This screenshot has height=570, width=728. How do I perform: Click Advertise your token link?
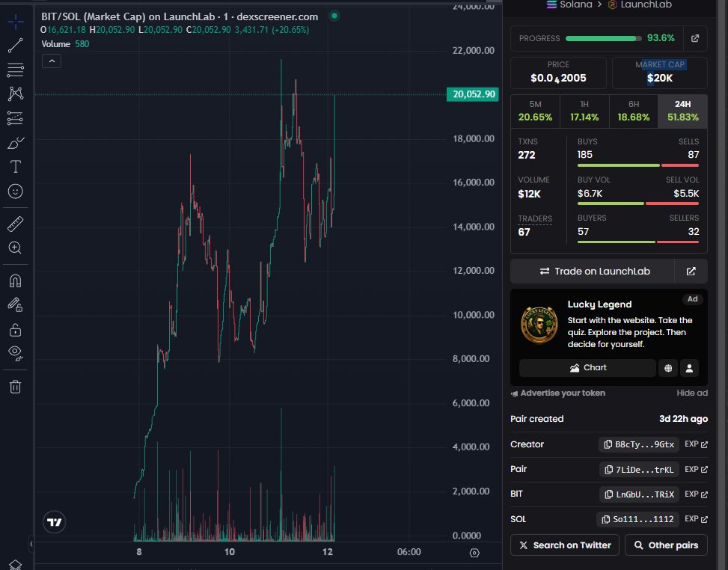558,393
